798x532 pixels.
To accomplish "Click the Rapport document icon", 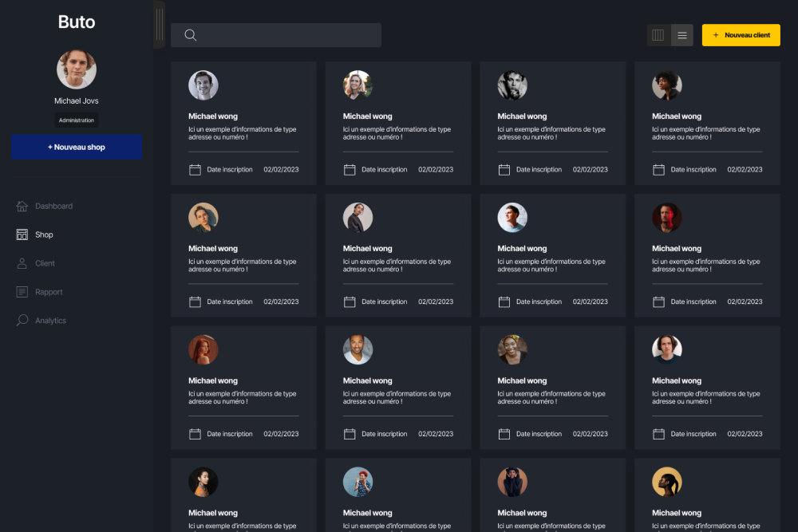I will point(22,292).
